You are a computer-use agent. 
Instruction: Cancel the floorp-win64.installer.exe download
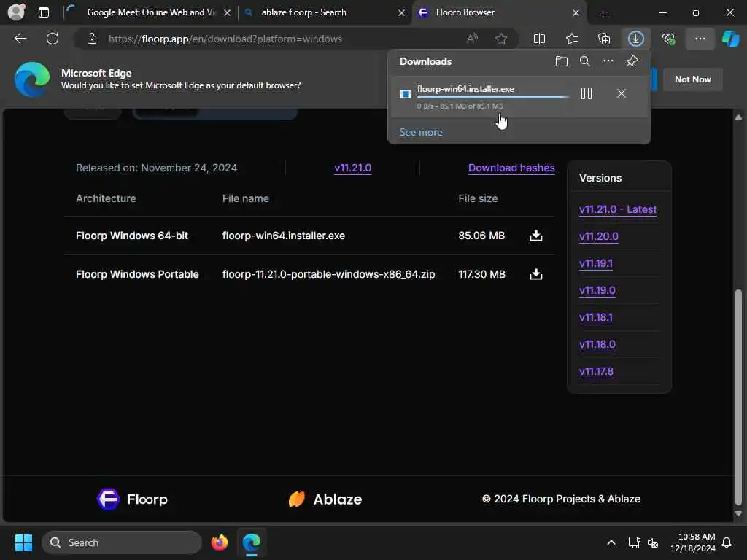(622, 93)
